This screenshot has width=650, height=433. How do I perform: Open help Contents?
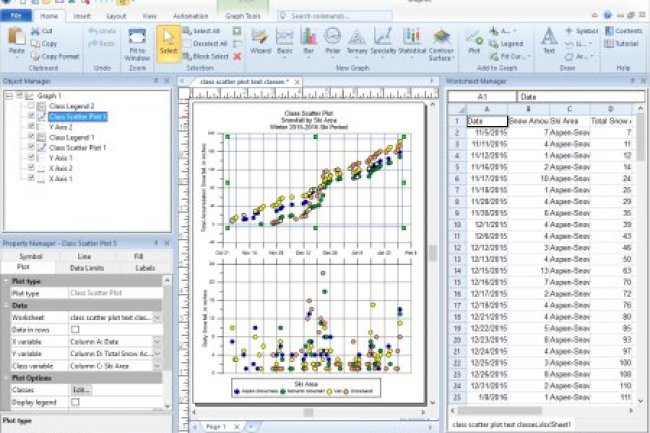tap(624, 31)
